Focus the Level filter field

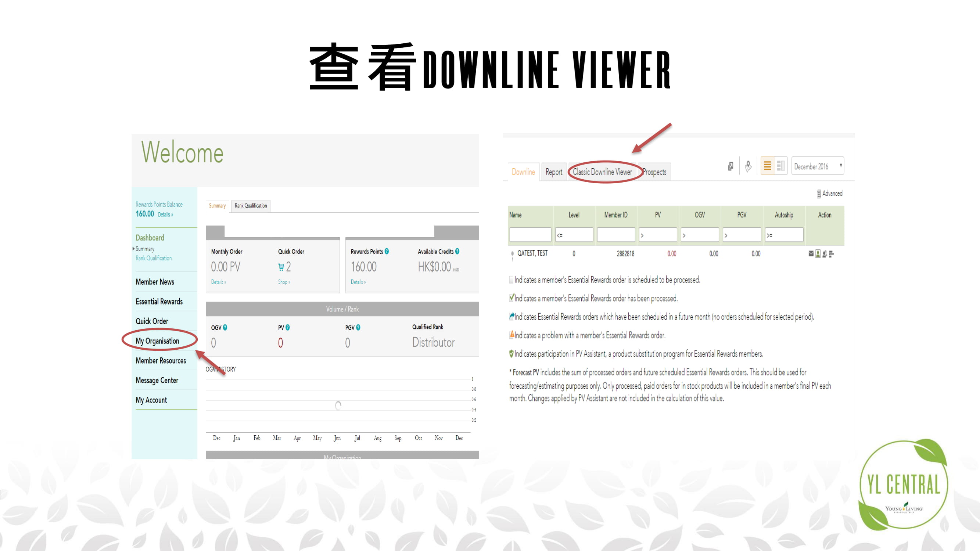574,235
